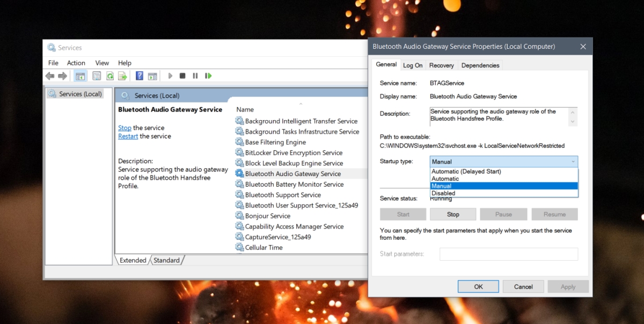Click gear icon beside Background Tasks Infrastructure Service
Viewport: 644px width, 324px height.
coord(239,131)
